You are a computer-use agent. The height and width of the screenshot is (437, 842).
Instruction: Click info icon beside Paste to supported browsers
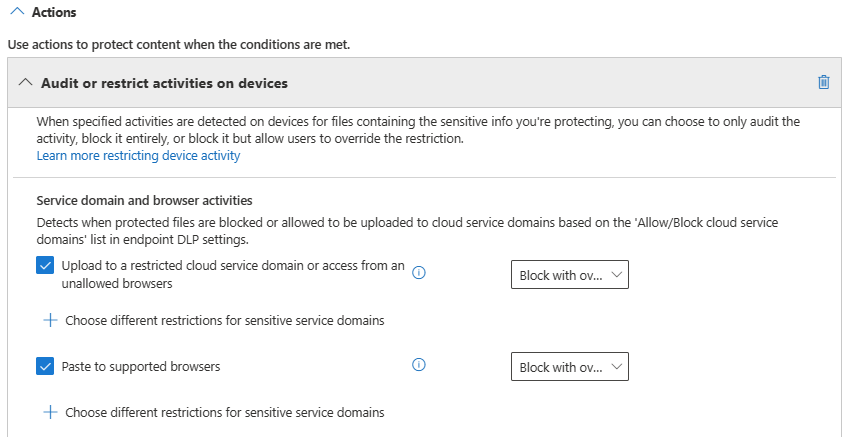[x=419, y=365]
